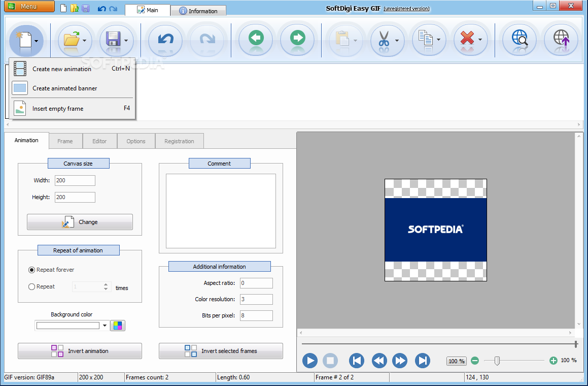588x386 pixels.
Task: Click small open folder icon in title bar
Action: pyautogui.click(x=74, y=8)
